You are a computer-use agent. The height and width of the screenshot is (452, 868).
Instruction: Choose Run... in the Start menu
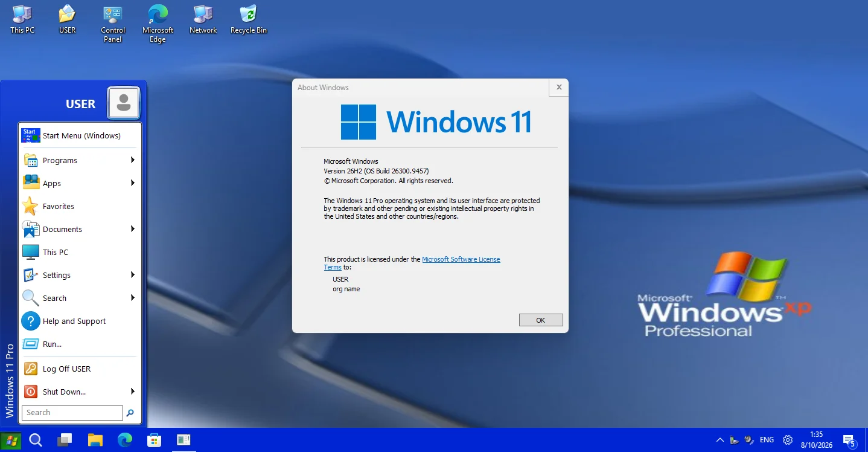coord(80,344)
